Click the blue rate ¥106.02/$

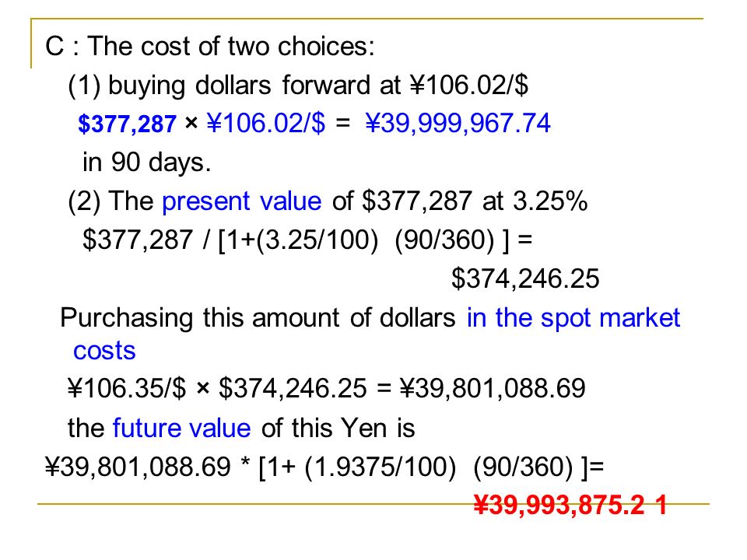(x=266, y=124)
